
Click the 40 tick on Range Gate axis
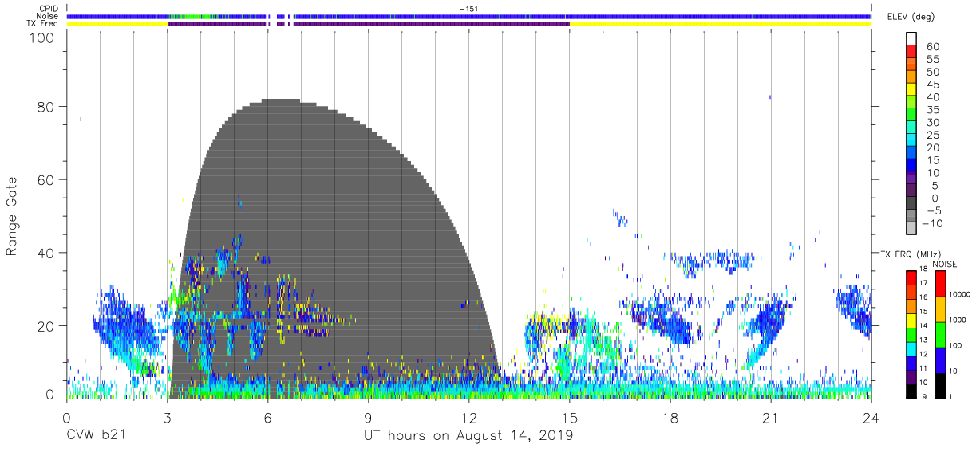(46, 252)
